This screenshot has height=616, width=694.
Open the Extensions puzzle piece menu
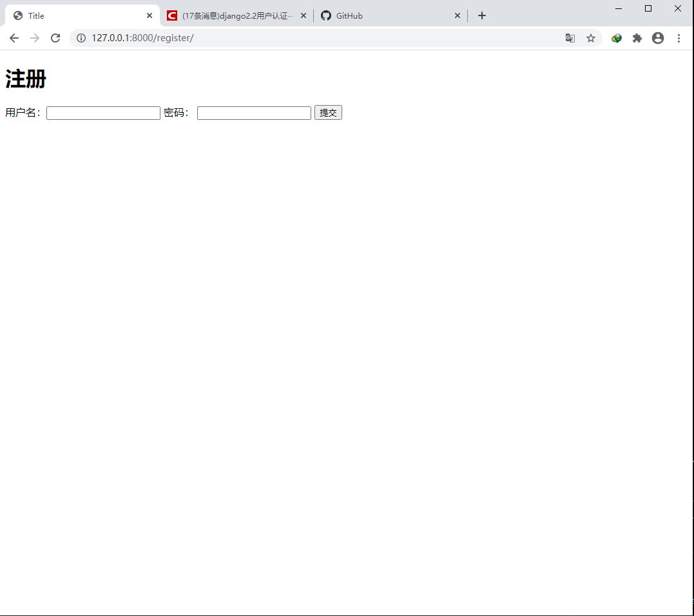pyautogui.click(x=637, y=38)
